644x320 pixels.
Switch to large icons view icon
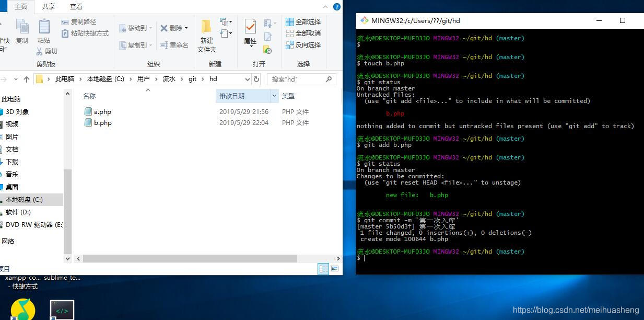click(x=335, y=269)
